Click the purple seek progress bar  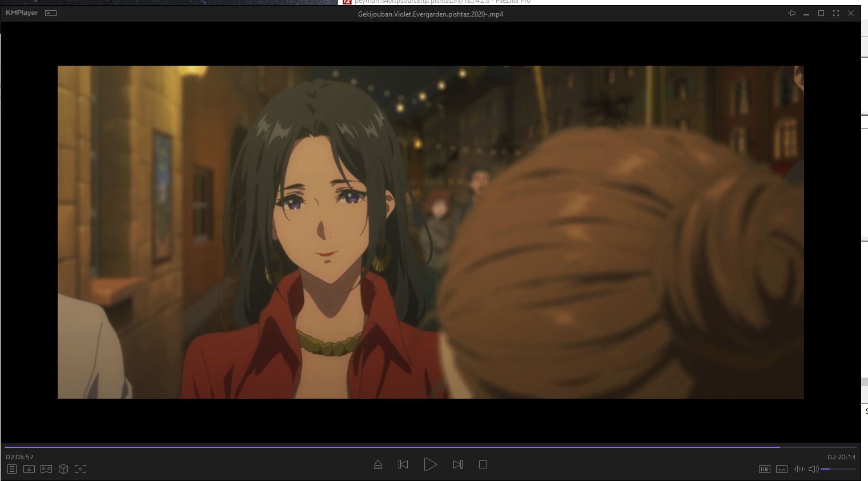tap(400, 447)
